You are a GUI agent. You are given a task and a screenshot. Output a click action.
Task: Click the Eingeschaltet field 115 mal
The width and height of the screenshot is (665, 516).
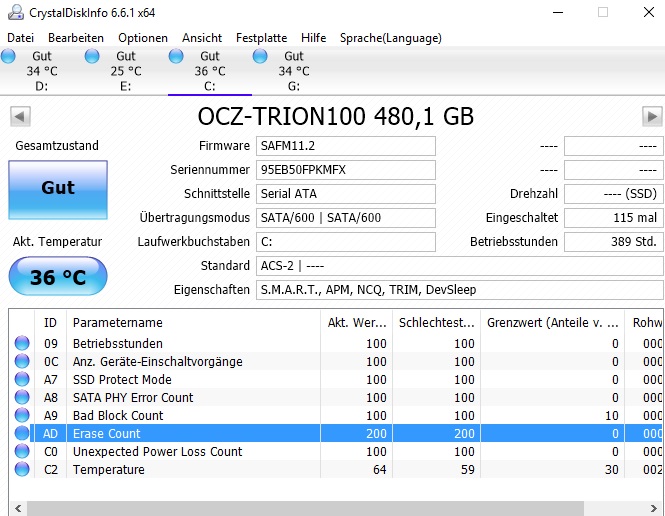(x=613, y=218)
